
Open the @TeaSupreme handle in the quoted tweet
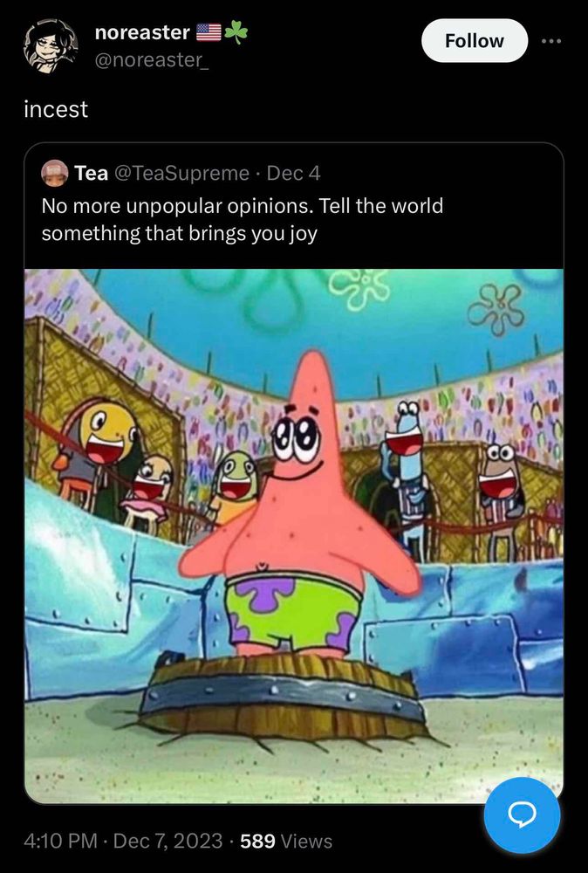[182, 173]
